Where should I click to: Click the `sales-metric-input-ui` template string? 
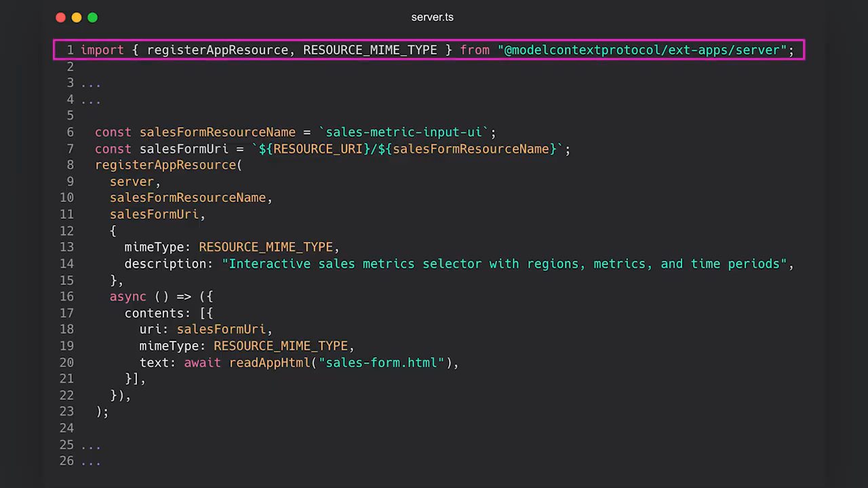(x=403, y=132)
